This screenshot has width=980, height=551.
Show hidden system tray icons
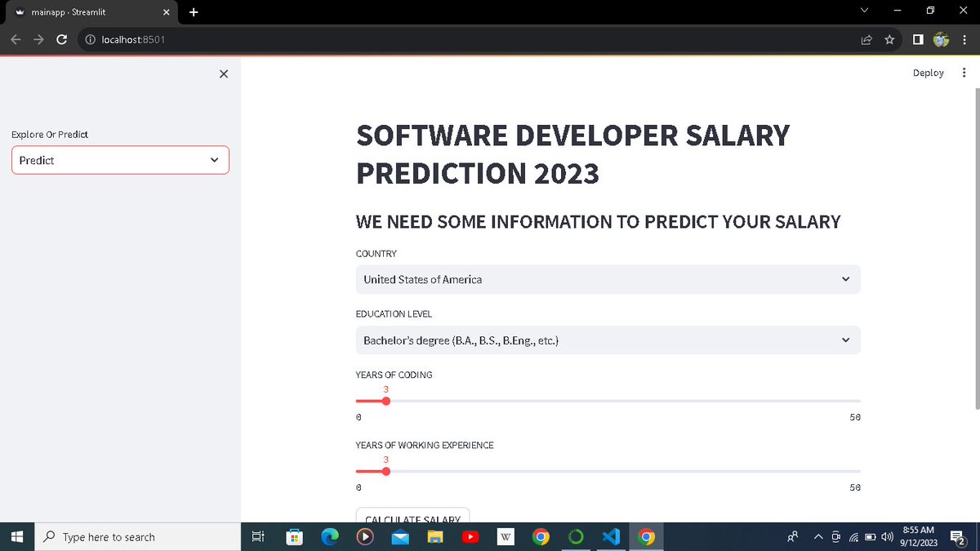[x=818, y=536]
